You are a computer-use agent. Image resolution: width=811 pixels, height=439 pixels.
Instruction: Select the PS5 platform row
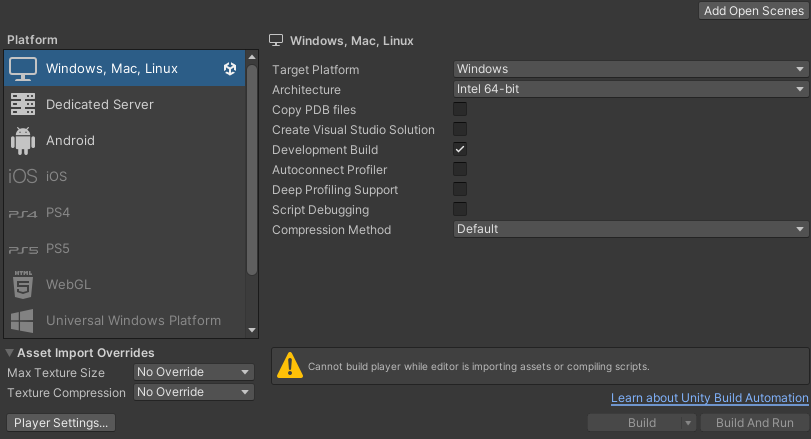pos(124,249)
